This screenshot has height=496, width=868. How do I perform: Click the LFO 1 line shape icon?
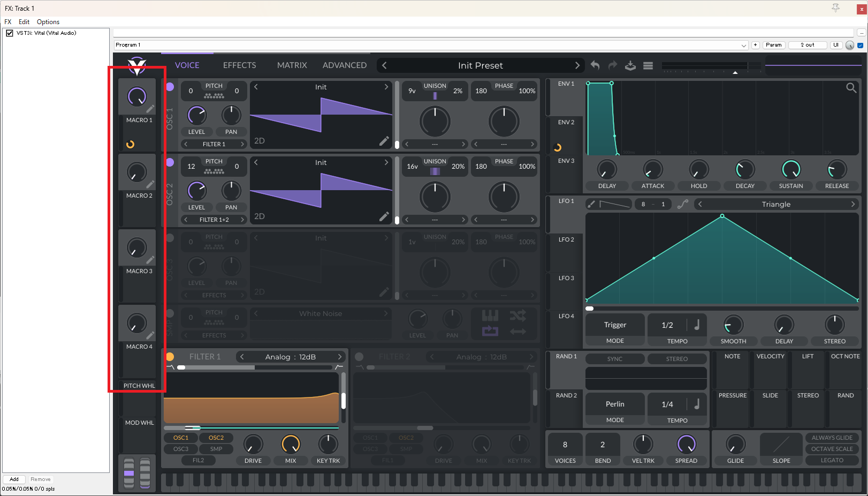615,204
